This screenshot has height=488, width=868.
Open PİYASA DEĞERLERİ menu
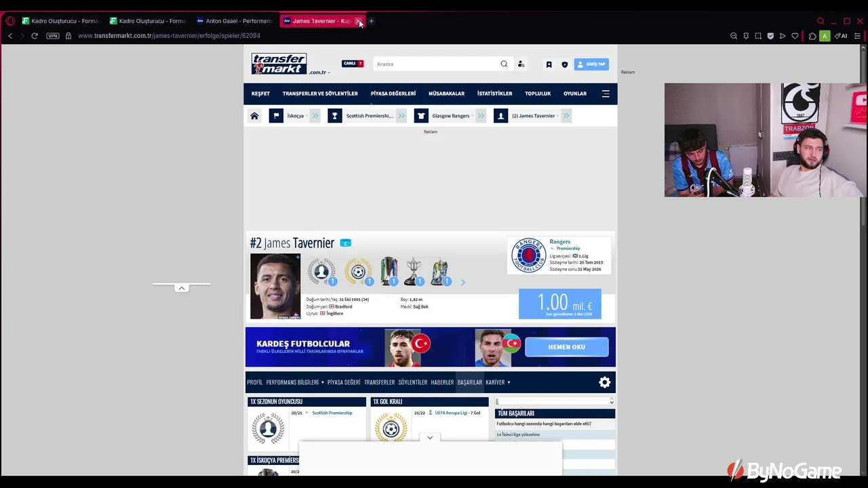tap(393, 94)
